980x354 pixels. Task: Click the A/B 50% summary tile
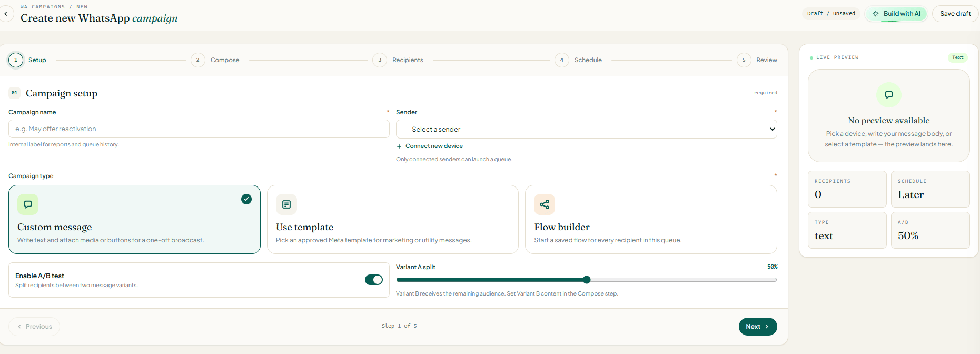click(x=930, y=230)
